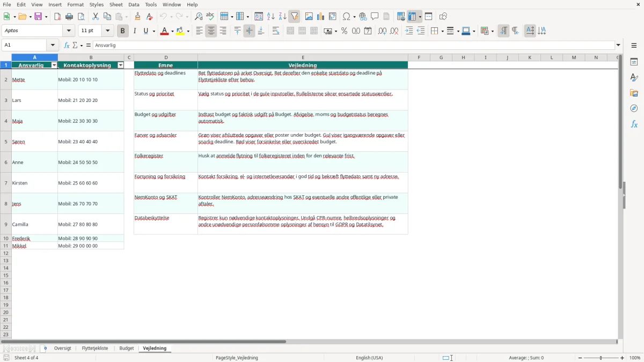Click the vertical scrollbar
The image size is (644, 362).
pyautogui.click(x=620, y=121)
